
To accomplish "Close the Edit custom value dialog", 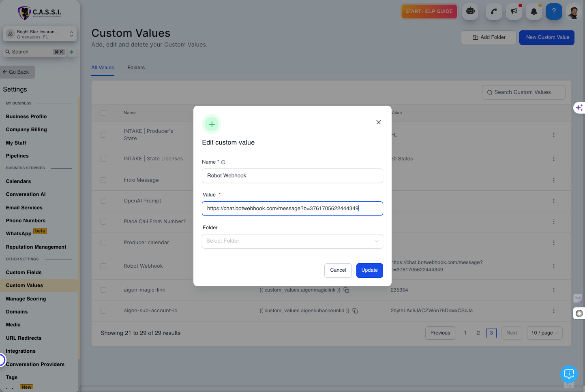I will click(x=378, y=122).
